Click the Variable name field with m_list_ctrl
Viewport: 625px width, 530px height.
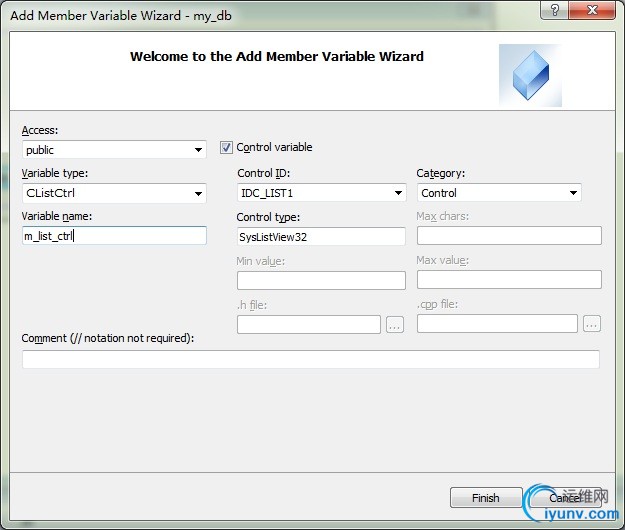[114, 236]
